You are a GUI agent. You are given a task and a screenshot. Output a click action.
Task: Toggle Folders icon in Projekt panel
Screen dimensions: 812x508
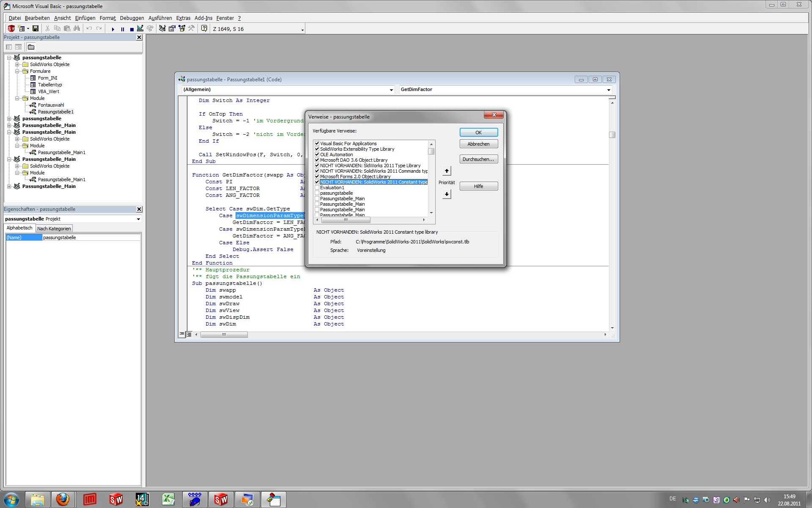tap(31, 47)
